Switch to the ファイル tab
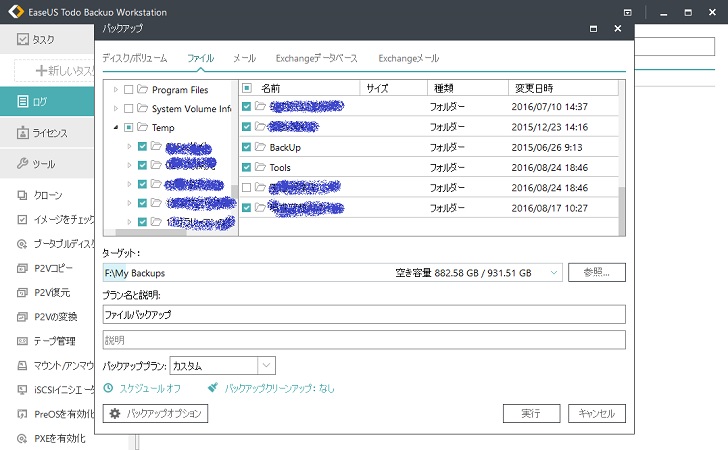Image resolution: width=728 pixels, height=450 pixels. pos(200,58)
